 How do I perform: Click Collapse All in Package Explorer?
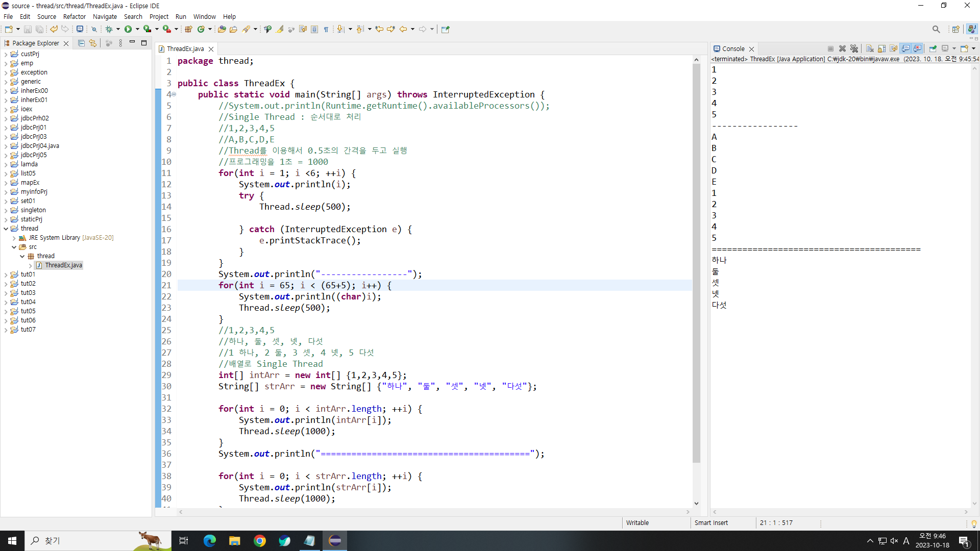[x=81, y=43]
